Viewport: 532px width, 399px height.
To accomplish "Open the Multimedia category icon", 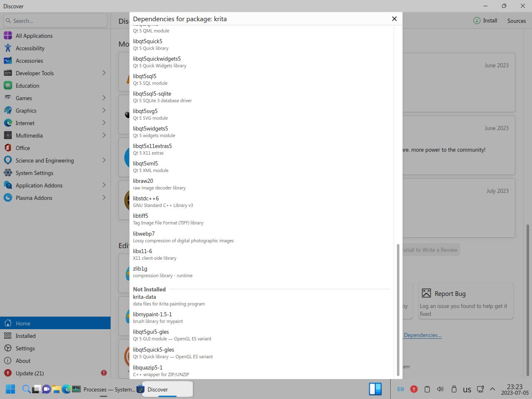I will click(x=8, y=135).
